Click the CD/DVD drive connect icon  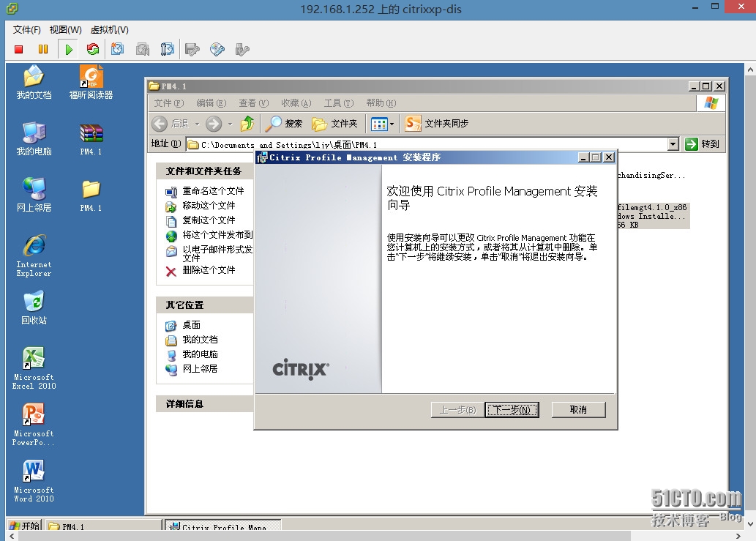click(217, 49)
